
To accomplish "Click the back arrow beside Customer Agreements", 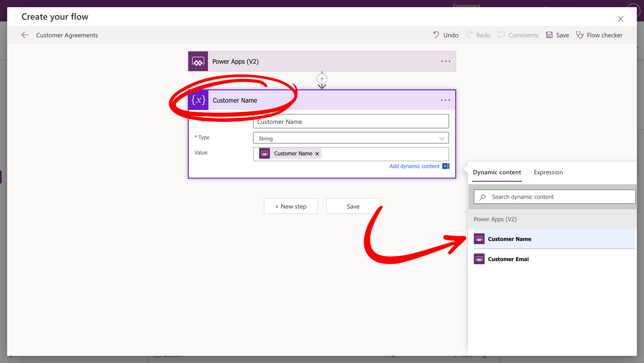I will [25, 35].
